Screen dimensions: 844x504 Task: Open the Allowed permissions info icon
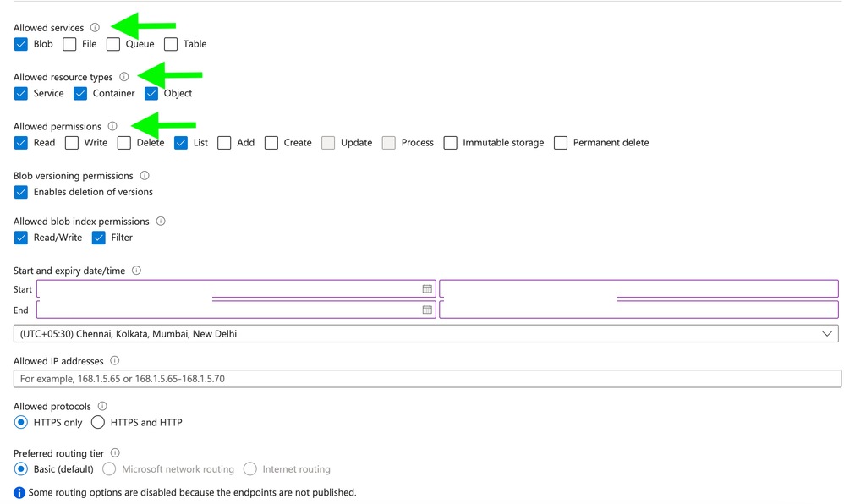coord(112,126)
